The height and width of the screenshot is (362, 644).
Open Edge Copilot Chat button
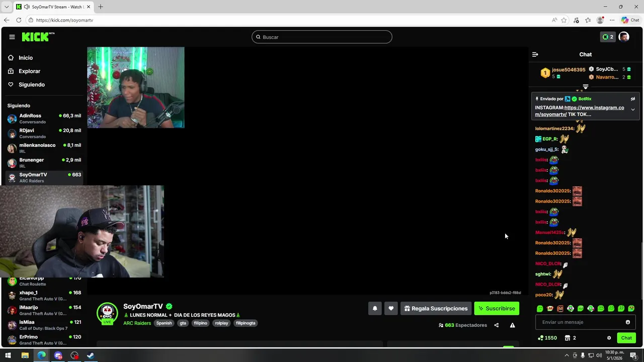coord(630,20)
